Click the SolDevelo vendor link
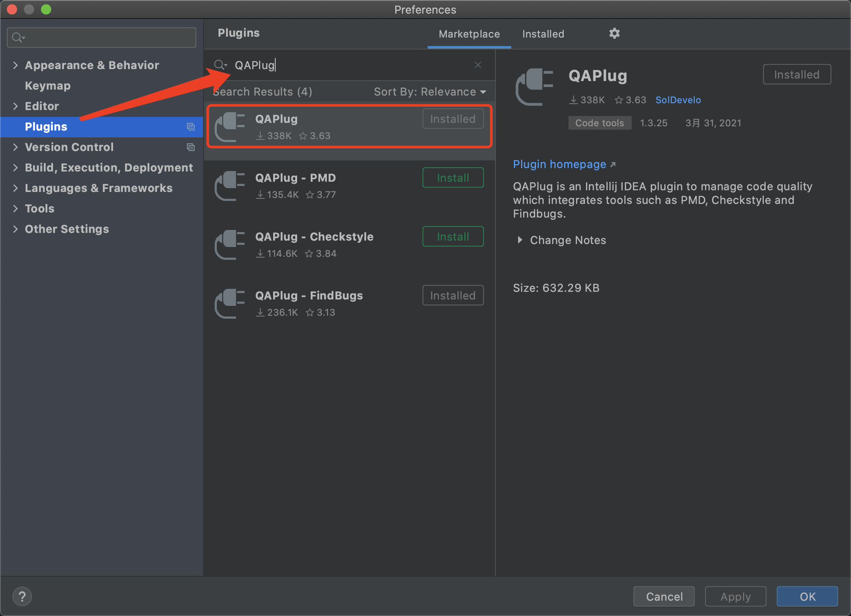Image resolution: width=851 pixels, height=616 pixels. (x=678, y=100)
